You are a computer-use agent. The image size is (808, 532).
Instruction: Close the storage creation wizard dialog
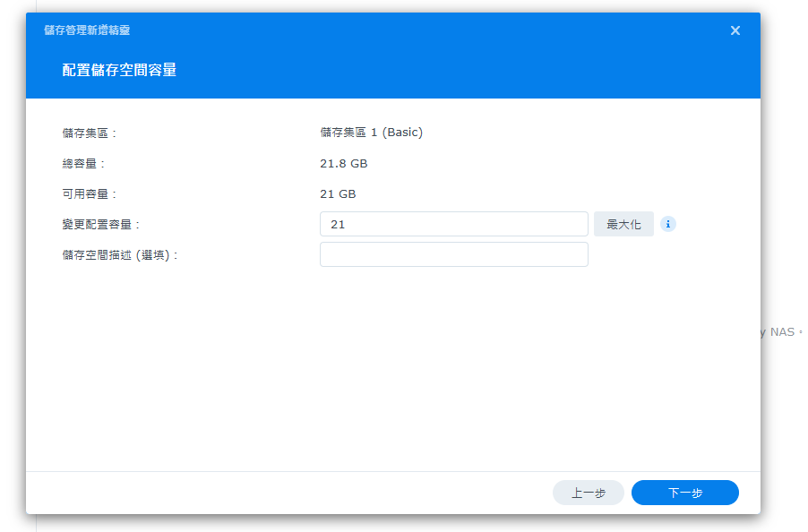[735, 30]
